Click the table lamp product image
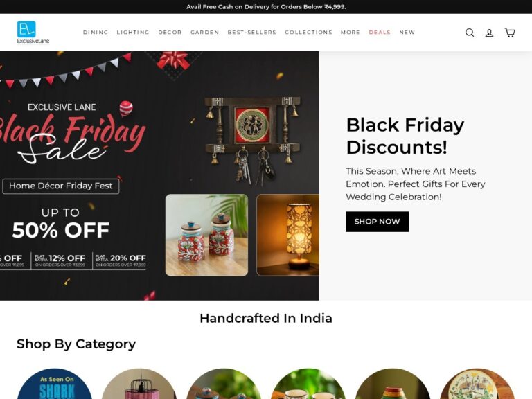Image resolution: width=532 pixels, height=399 pixels. click(287, 235)
